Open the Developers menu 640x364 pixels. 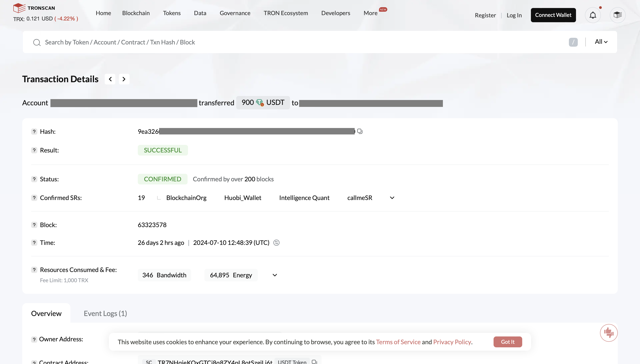tap(336, 13)
